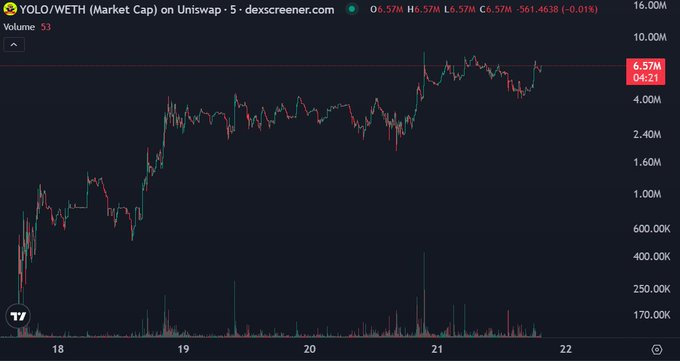Click the 20 date label on time axis
Image resolution: width=680 pixels, height=361 pixels.
[x=309, y=349]
